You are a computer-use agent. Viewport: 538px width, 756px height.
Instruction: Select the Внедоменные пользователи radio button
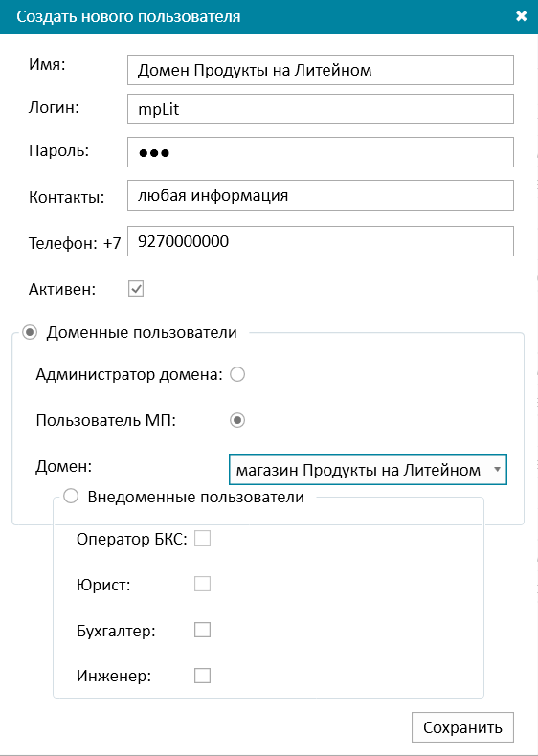tap(71, 497)
